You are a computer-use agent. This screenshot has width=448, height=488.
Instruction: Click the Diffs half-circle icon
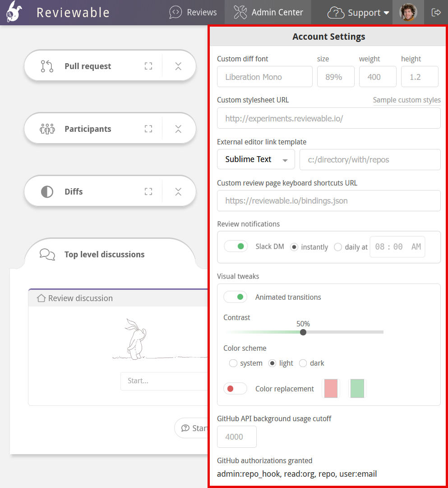[47, 191]
